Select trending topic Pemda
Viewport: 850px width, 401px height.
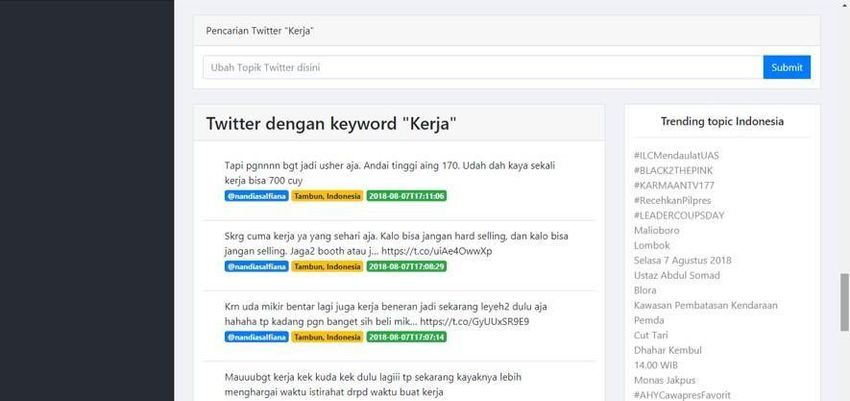coord(648,320)
